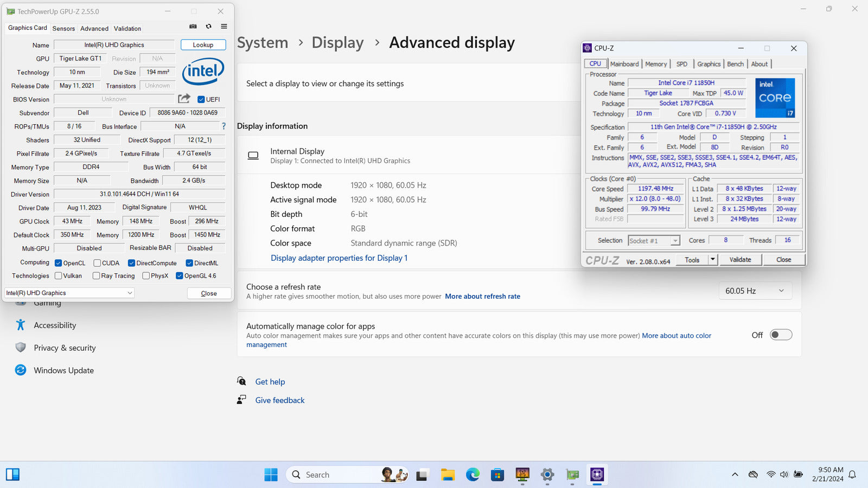This screenshot has width=868, height=488.
Task: Turn on automatic color management switch
Action: tap(781, 335)
